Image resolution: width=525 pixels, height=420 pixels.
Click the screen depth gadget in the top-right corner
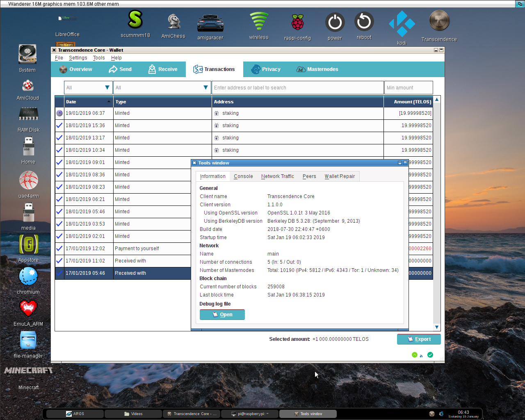click(x=520, y=4)
